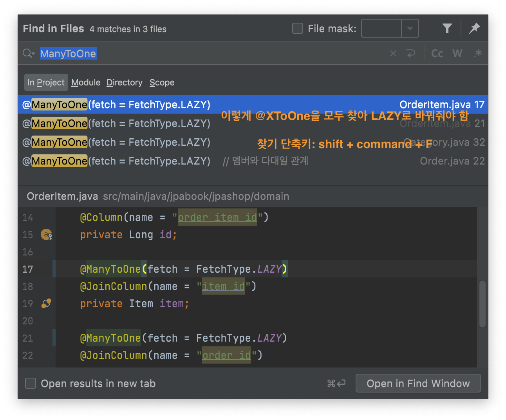This screenshot has height=420, width=506.
Task: Click the @JoinColumn "order_id" code line
Action: click(x=171, y=355)
